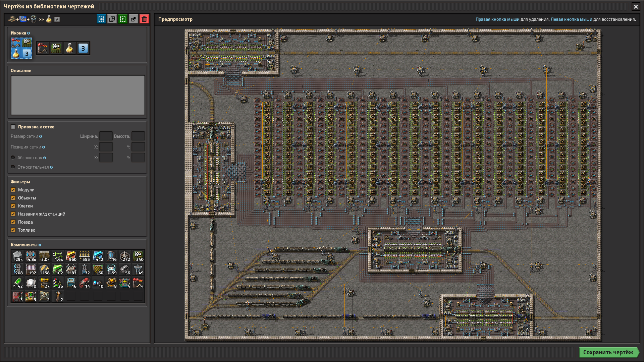Click the red inserter component showing 4
The image size is (644, 362).
pyautogui.click(x=138, y=283)
